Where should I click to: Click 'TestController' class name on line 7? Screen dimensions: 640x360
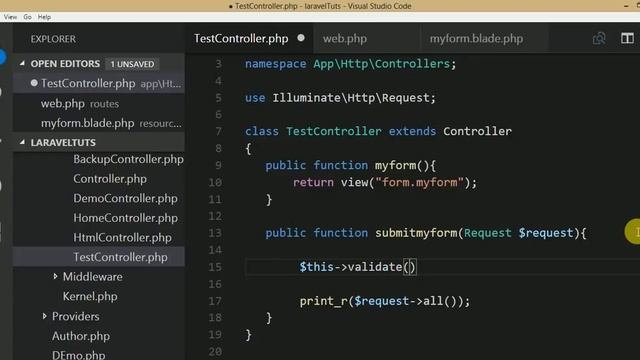[333, 131]
